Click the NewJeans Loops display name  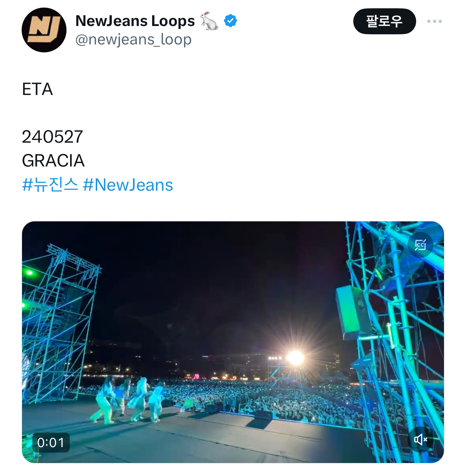(135, 21)
